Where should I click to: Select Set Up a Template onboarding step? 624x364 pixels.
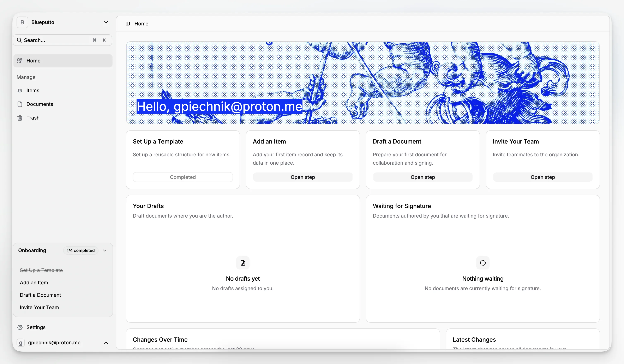pos(41,270)
